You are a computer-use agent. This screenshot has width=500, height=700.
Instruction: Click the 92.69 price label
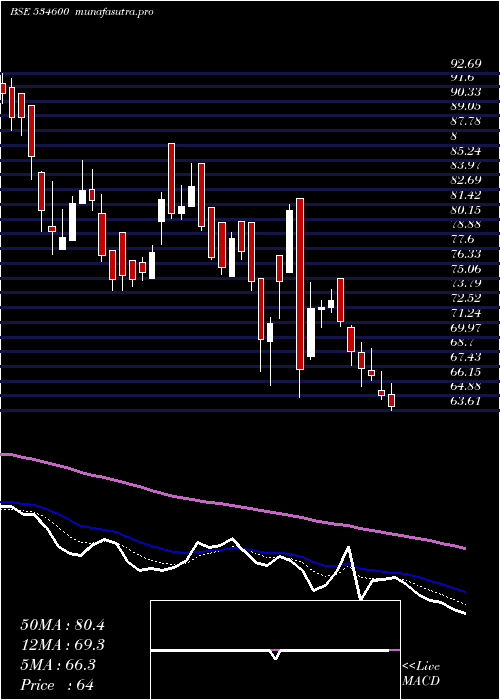466,64
